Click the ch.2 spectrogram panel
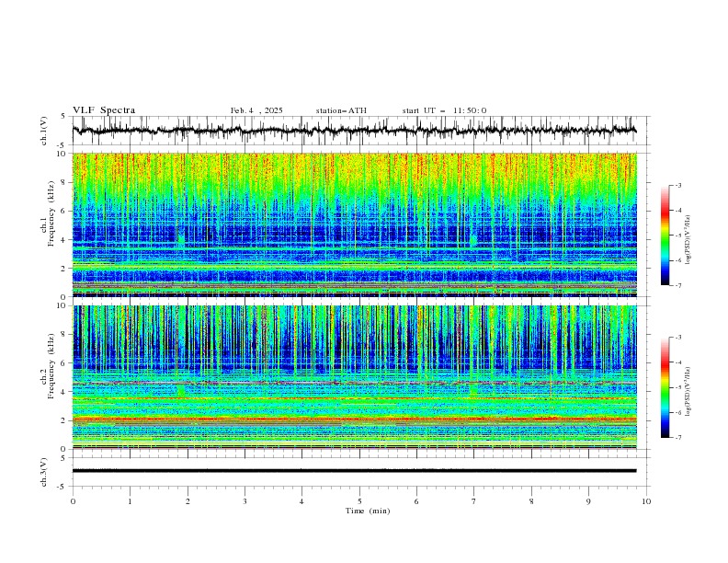The image size is (728, 563). tap(355, 377)
